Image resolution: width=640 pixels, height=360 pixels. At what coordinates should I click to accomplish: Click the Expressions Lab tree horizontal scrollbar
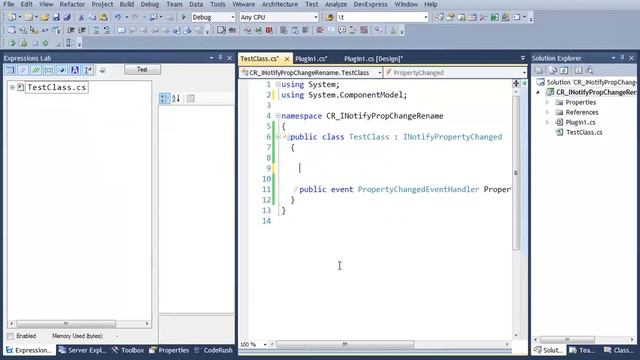(x=79, y=324)
